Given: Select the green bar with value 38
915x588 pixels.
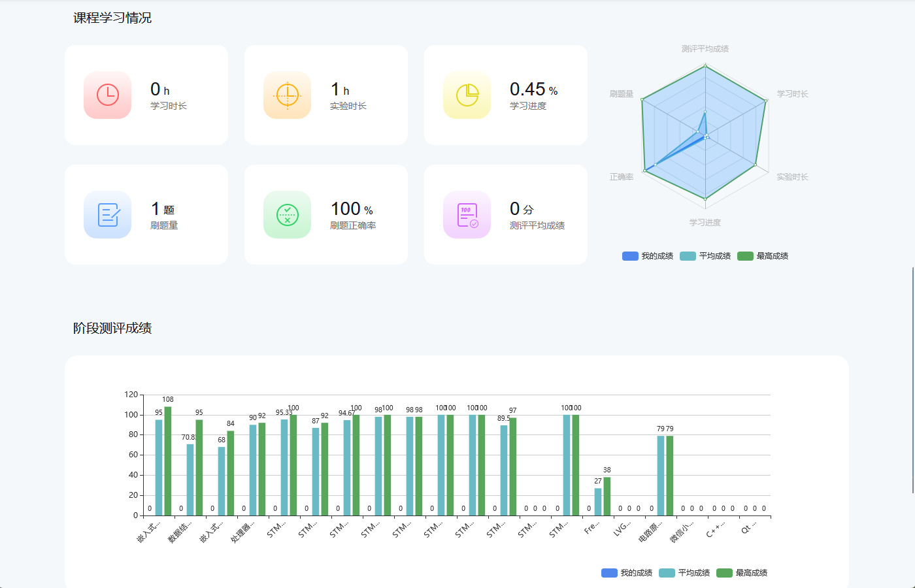Looking at the screenshot, I should pos(607,497).
